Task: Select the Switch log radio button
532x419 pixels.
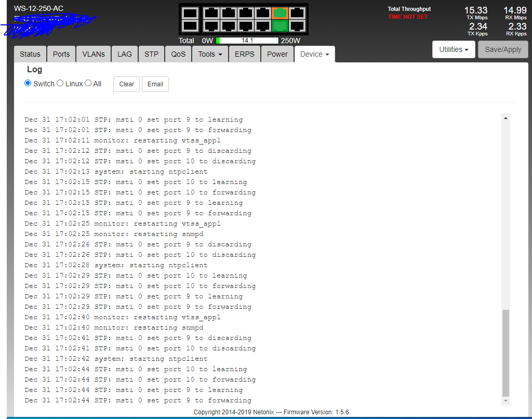Action: pyautogui.click(x=28, y=83)
